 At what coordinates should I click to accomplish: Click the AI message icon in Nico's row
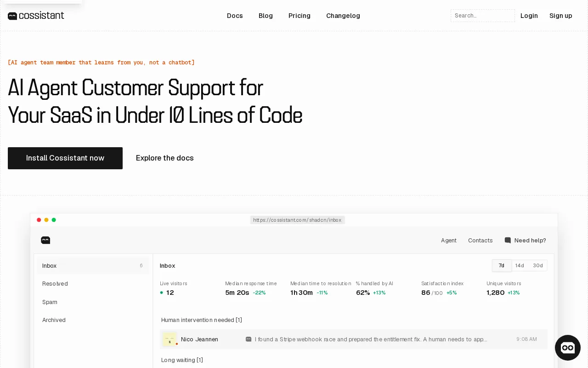click(x=249, y=339)
